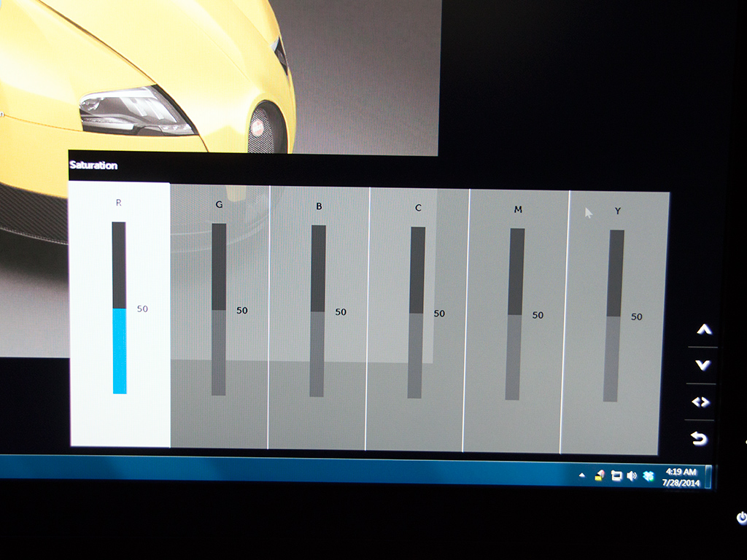Click the yellow car image headlight
The image size is (747, 560).
point(136,111)
